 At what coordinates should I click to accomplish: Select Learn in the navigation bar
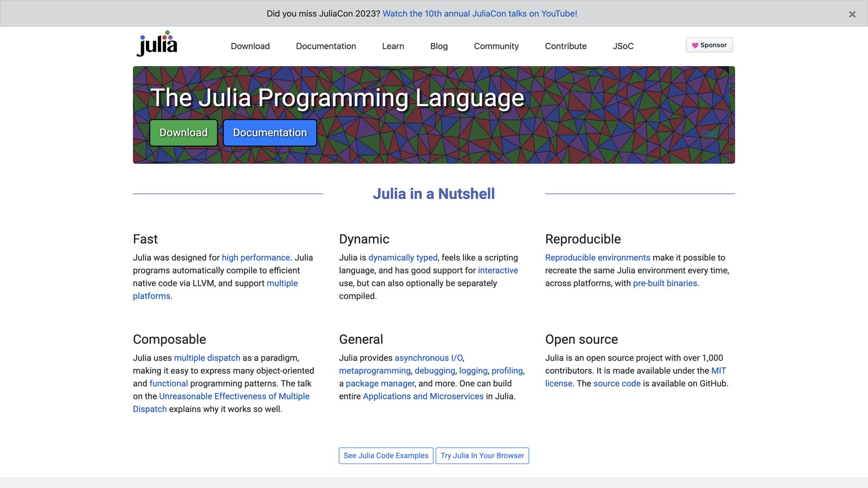392,46
